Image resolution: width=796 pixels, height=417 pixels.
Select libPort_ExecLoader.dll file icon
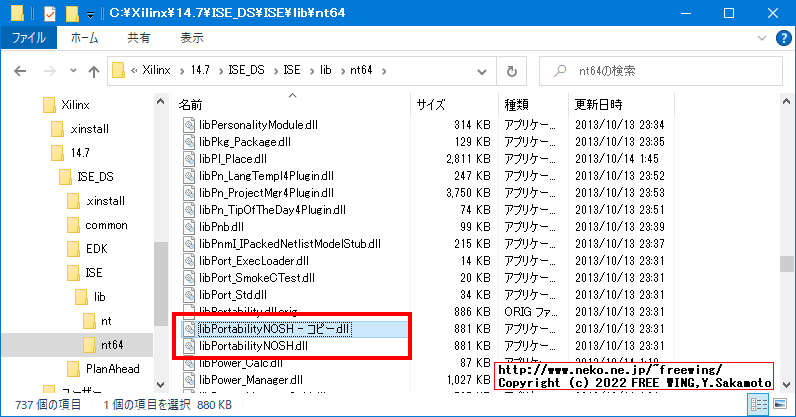point(189,261)
